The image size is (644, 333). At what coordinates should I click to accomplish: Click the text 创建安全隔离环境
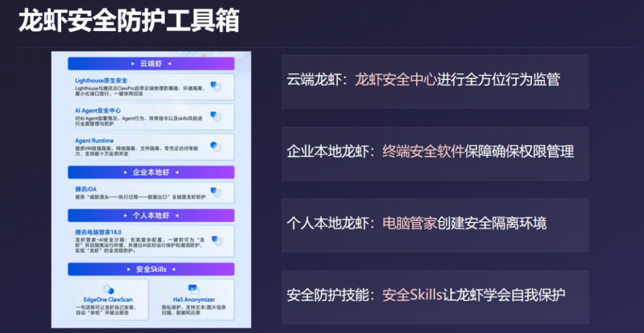point(492,224)
